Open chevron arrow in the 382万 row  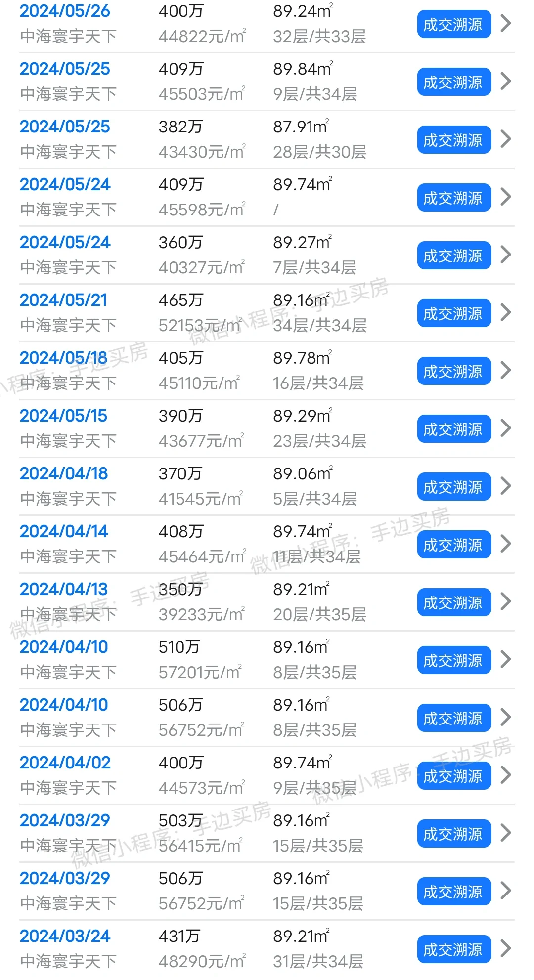[505, 139]
